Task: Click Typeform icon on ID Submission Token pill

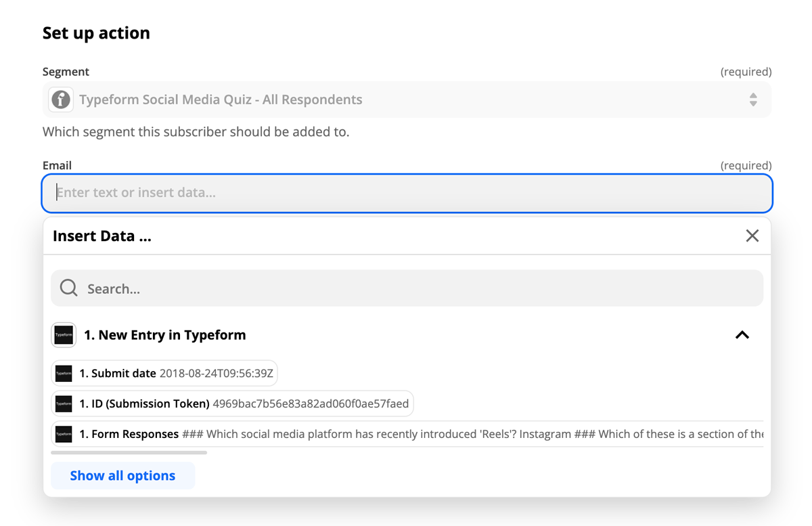Action: (x=64, y=403)
